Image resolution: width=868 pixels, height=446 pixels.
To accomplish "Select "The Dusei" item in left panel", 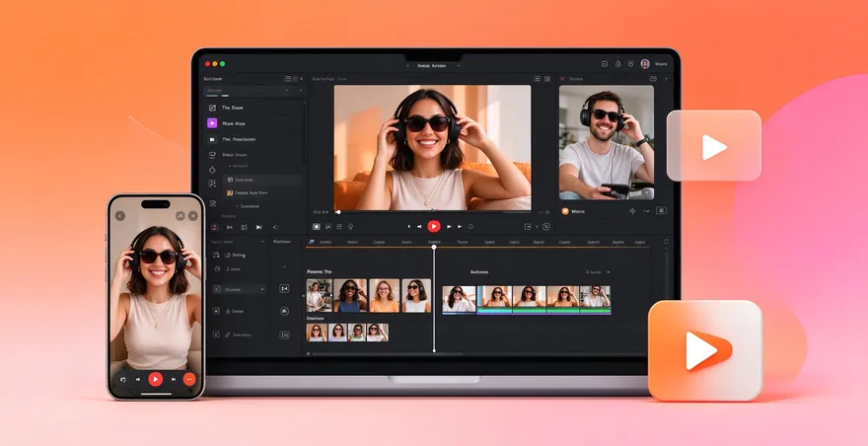I will 233,108.
